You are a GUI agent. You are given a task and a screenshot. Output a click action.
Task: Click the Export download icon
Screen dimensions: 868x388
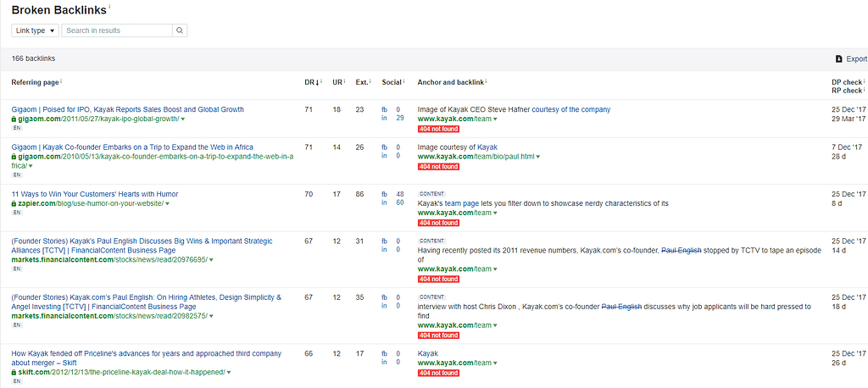tap(839, 59)
